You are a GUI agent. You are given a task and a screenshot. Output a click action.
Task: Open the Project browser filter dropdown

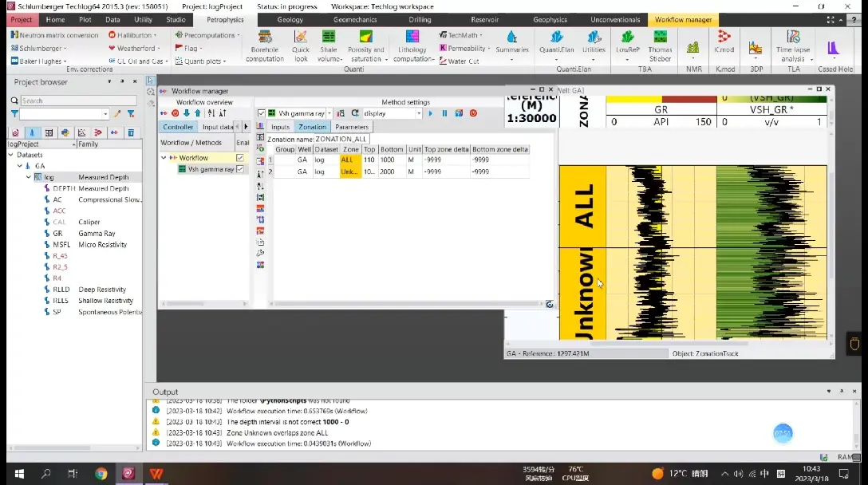click(105, 114)
